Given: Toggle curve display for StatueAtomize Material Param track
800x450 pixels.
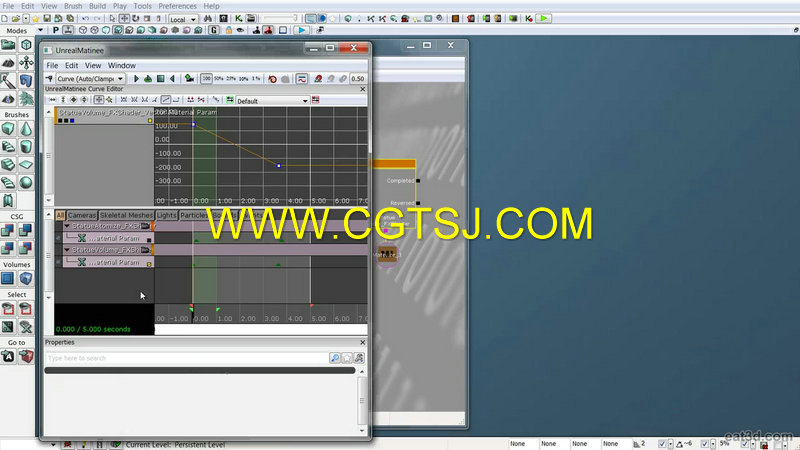Looking at the screenshot, I should coord(149,240).
